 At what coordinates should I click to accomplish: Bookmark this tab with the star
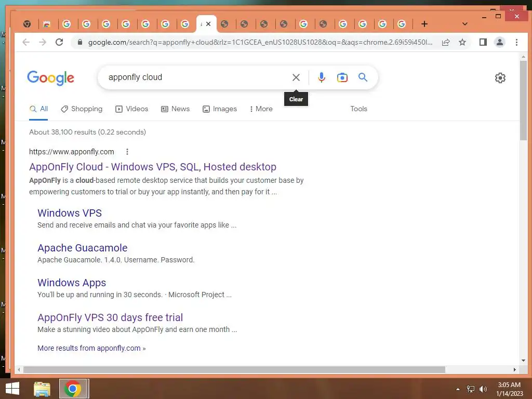click(x=462, y=42)
